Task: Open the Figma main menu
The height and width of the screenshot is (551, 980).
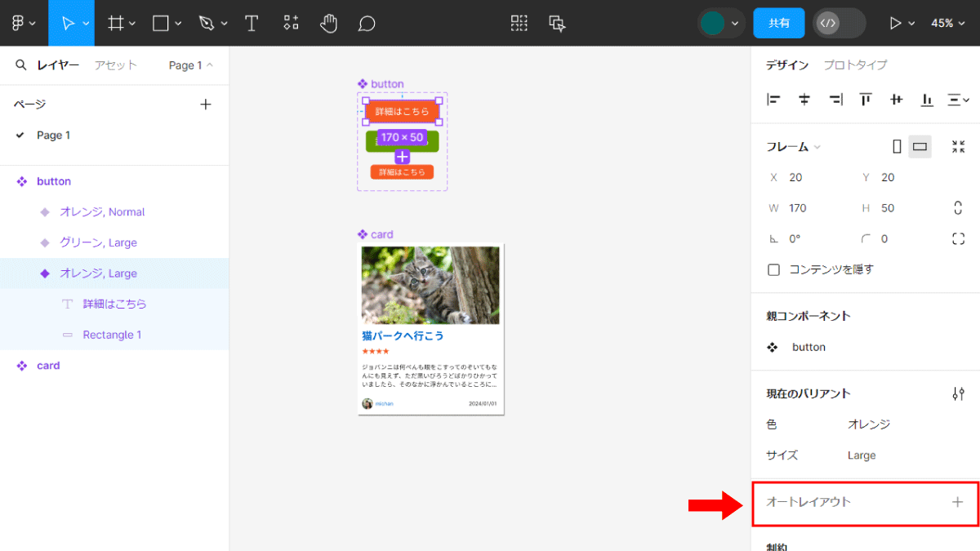Action: 24,23
